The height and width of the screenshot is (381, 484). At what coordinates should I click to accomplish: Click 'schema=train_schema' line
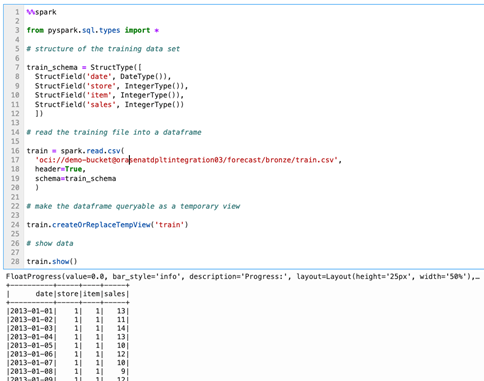pos(75,178)
